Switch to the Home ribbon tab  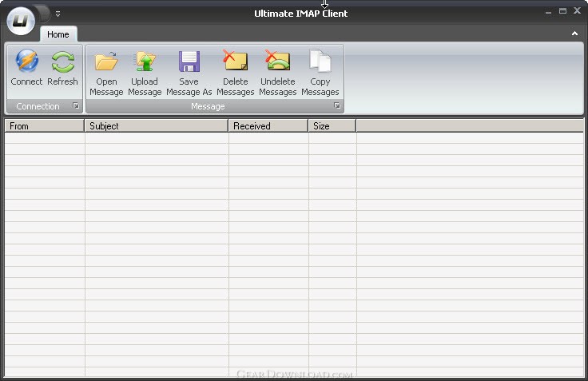[58, 34]
